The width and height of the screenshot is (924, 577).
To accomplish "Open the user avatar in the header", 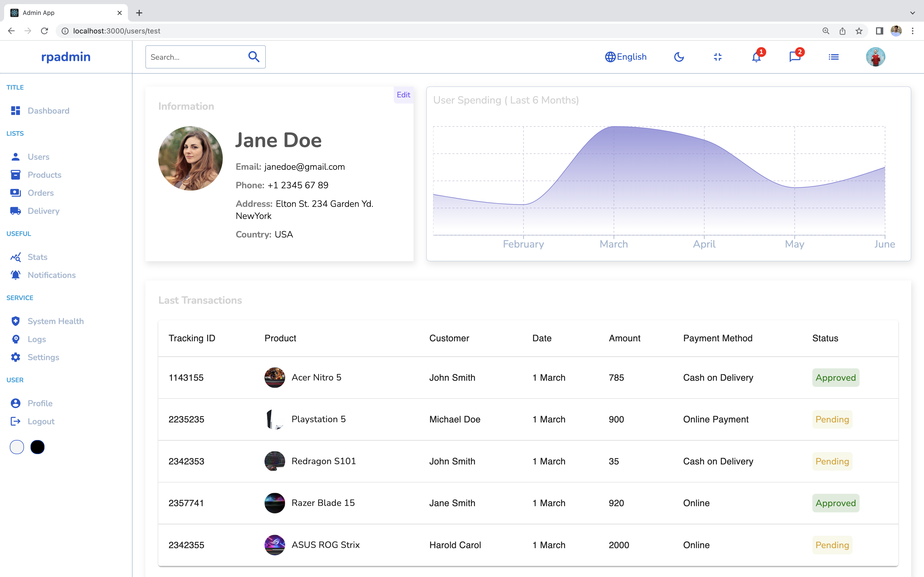I will coord(875,57).
